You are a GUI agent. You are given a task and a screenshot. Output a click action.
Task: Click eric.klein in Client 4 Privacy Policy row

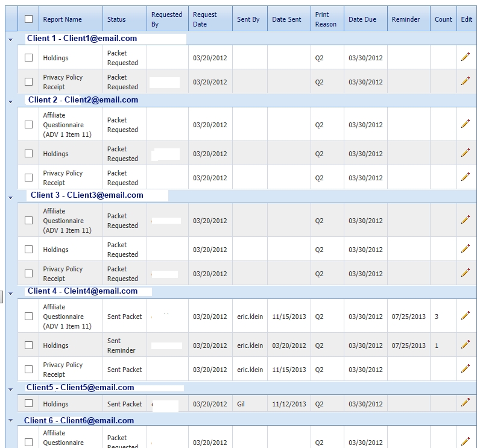coord(250,370)
